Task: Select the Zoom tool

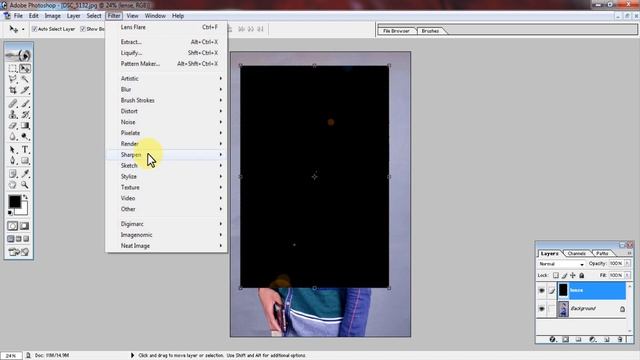Action: 25,185
